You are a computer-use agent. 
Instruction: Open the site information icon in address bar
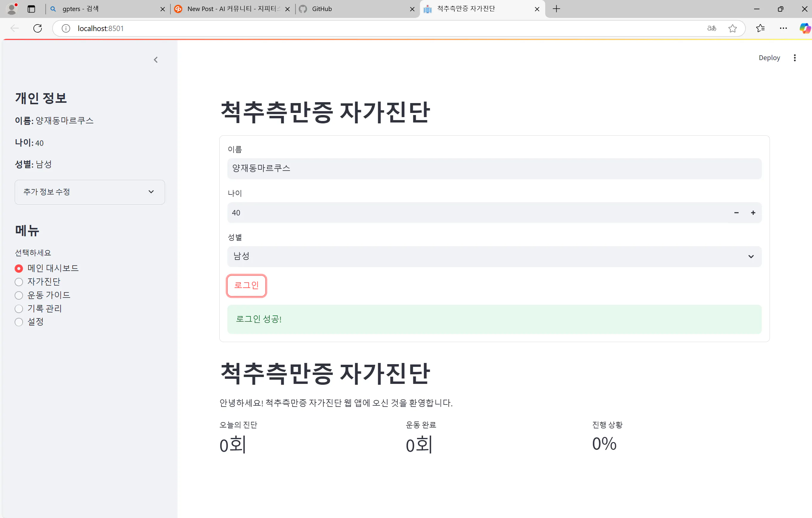point(65,28)
